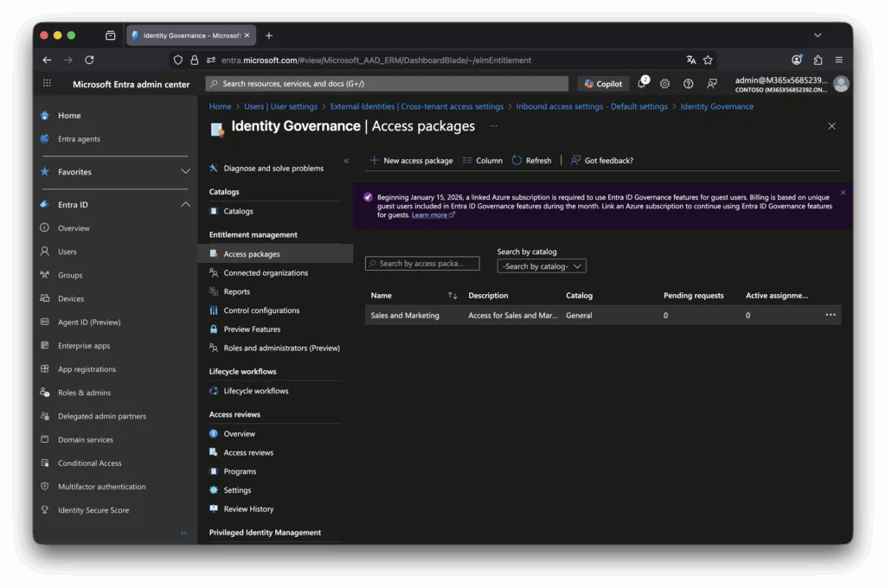Click New access package button
The height and width of the screenshot is (588, 886).
click(x=411, y=161)
